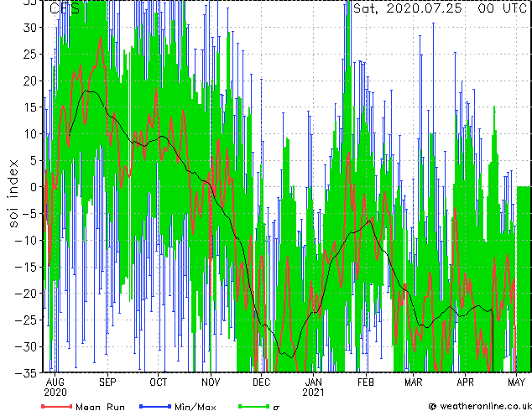Click the '25' y-axis value
The width and height of the screenshot is (532, 411).
30,54
